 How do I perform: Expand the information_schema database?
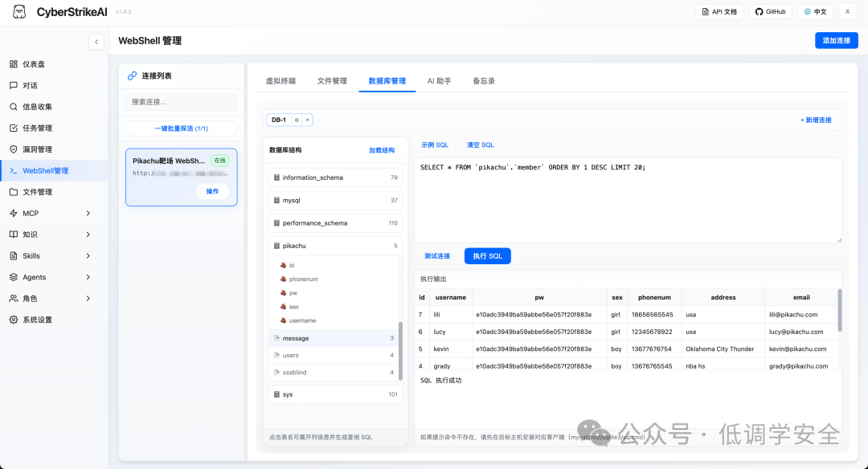[x=335, y=177]
